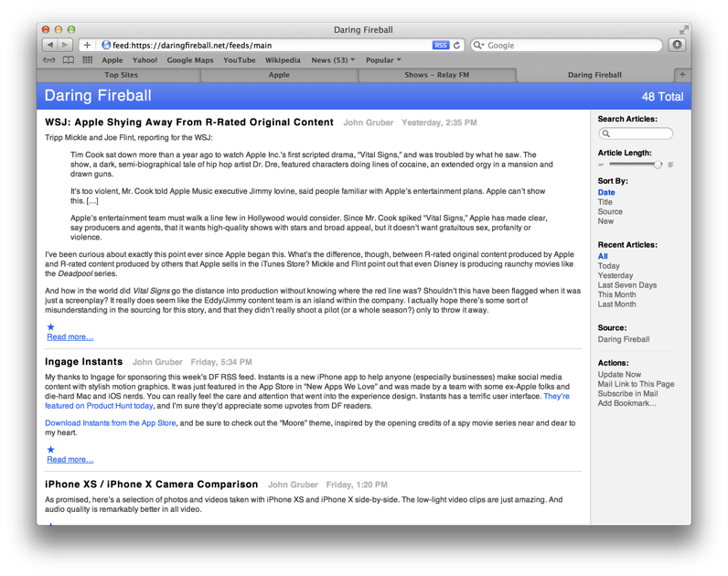Click in the Search Articles field

[x=636, y=133]
